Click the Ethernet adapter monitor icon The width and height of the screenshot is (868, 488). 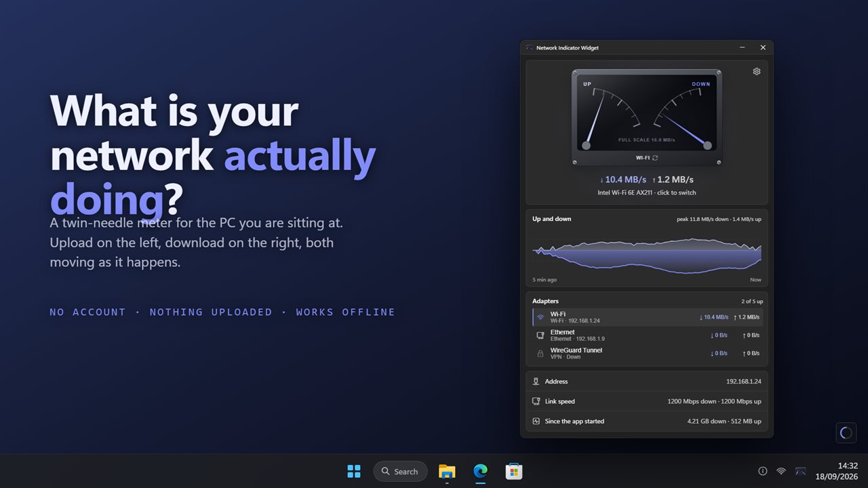[x=540, y=335]
